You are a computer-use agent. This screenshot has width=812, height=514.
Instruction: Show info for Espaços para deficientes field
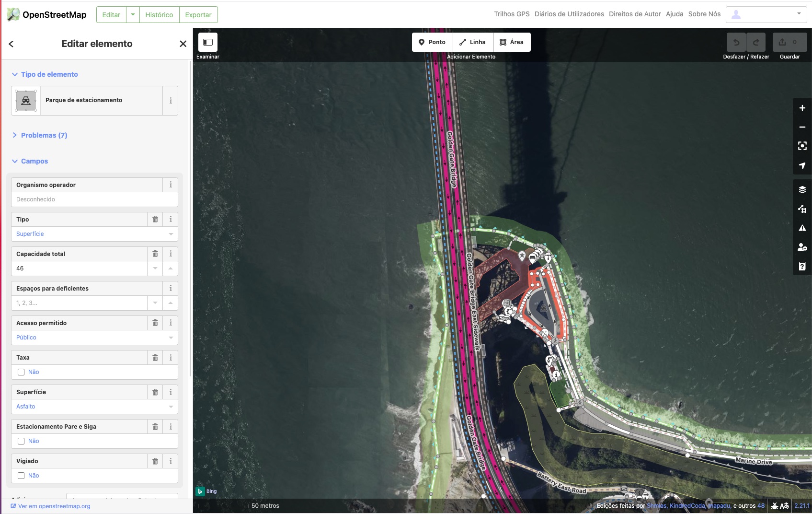pos(171,288)
